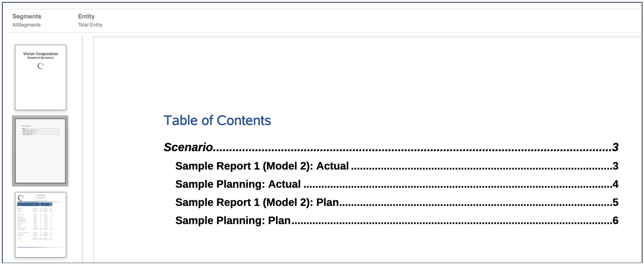Screen dimensions: 644x265
Task: Click page number 3 beside Scenario
Action: click(x=615, y=148)
